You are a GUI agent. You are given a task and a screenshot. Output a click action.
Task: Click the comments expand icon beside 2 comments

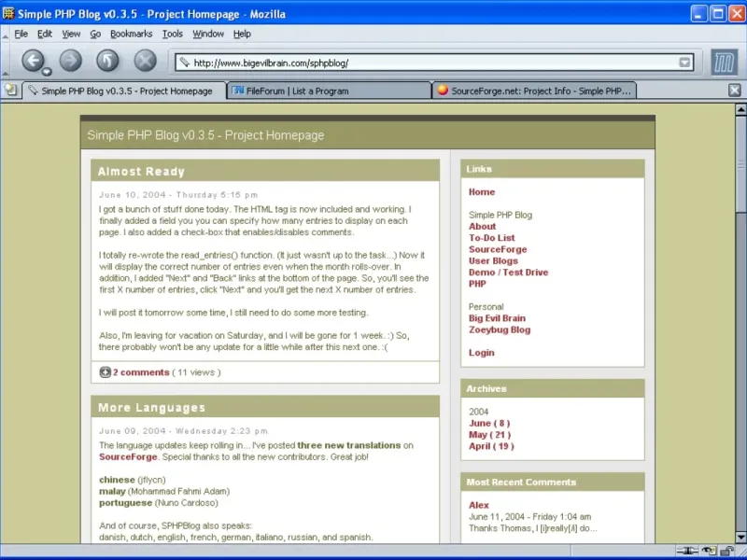pos(105,372)
